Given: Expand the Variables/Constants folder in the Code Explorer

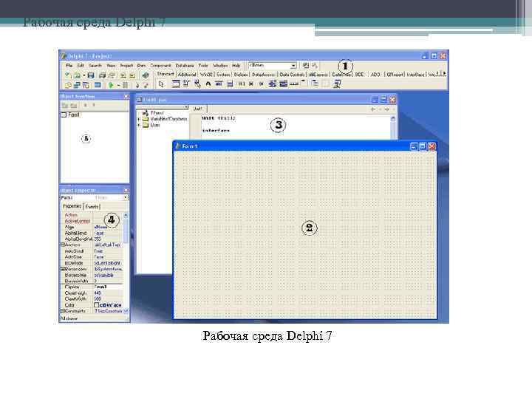Looking at the screenshot, I should (138, 119).
